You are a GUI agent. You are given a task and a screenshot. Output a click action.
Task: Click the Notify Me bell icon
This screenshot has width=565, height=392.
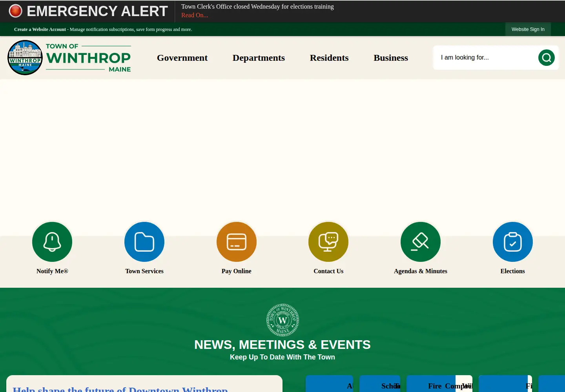[52, 242]
